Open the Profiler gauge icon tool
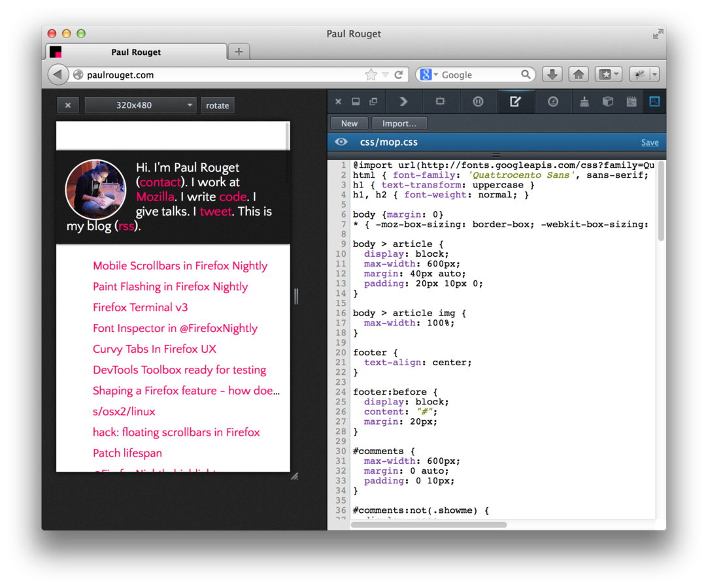 (552, 101)
